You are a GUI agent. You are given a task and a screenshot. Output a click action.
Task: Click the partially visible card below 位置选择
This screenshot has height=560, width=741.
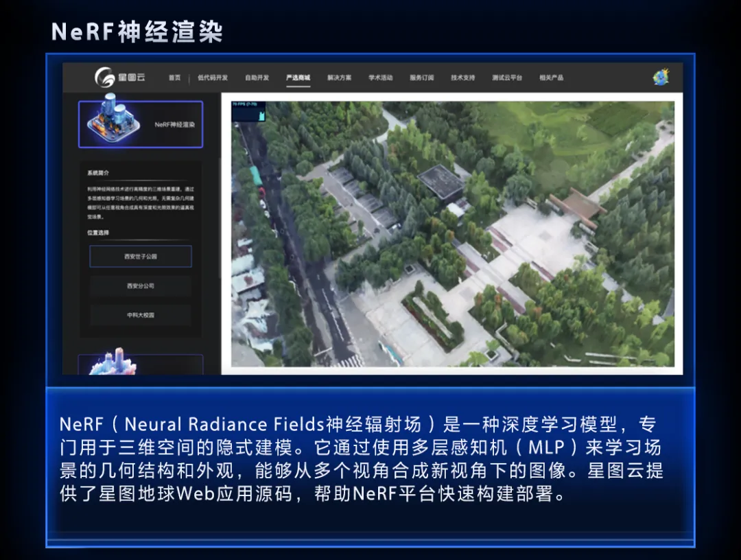[141, 364]
